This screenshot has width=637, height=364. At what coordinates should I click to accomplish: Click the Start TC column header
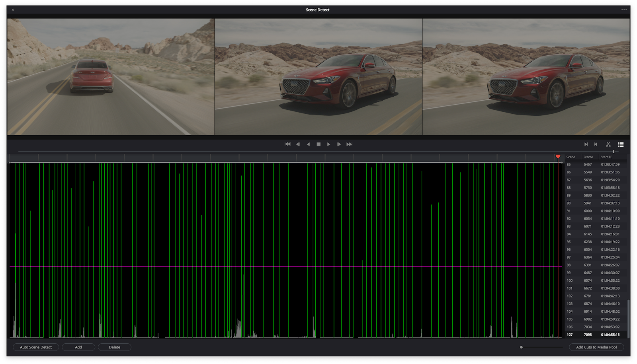tap(606, 157)
